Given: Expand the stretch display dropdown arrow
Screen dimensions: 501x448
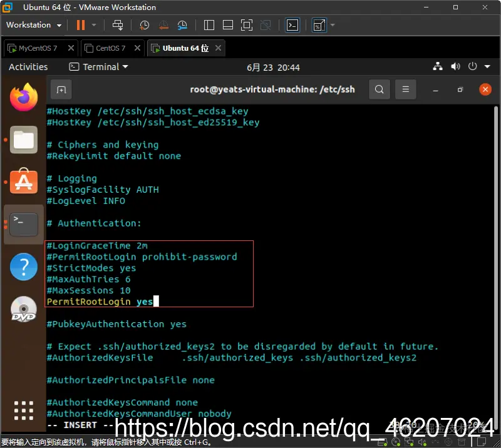Looking at the screenshot, I should click(333, 25).
